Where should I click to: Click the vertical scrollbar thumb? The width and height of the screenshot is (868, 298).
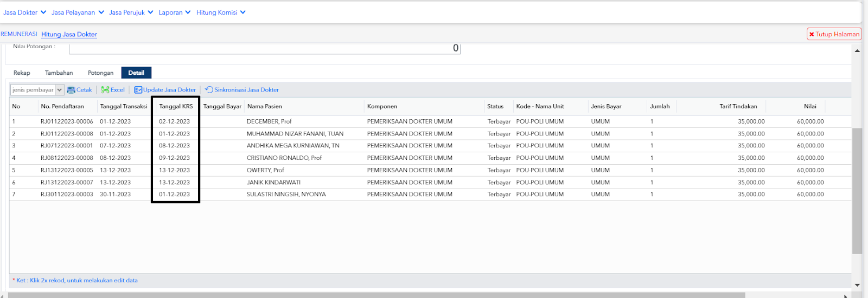tap(857, 191)
